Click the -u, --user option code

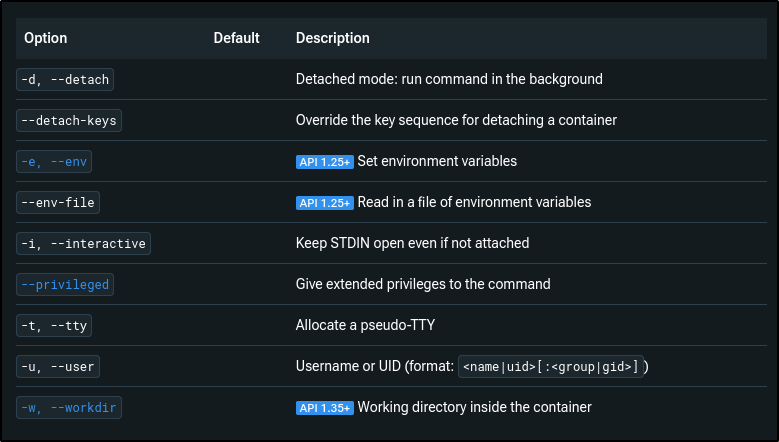coord(58,367)
